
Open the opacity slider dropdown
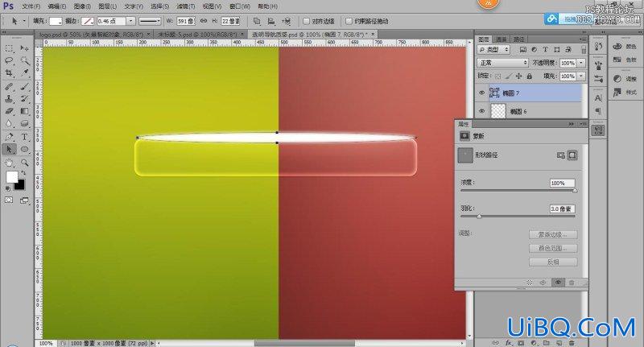pos(581,63)
